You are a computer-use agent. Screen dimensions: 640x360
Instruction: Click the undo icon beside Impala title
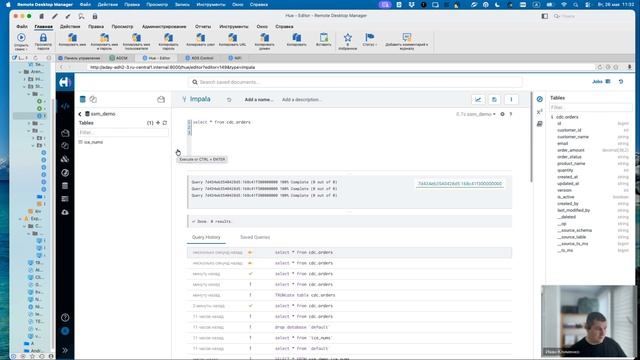click(229, 100)
